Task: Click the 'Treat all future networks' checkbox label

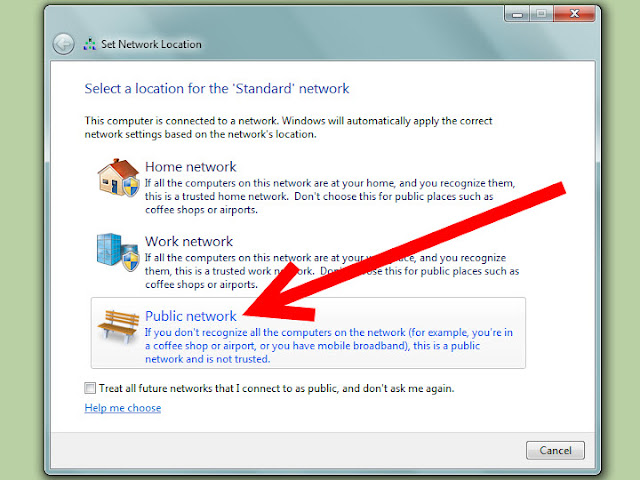Action: [276, 388]
